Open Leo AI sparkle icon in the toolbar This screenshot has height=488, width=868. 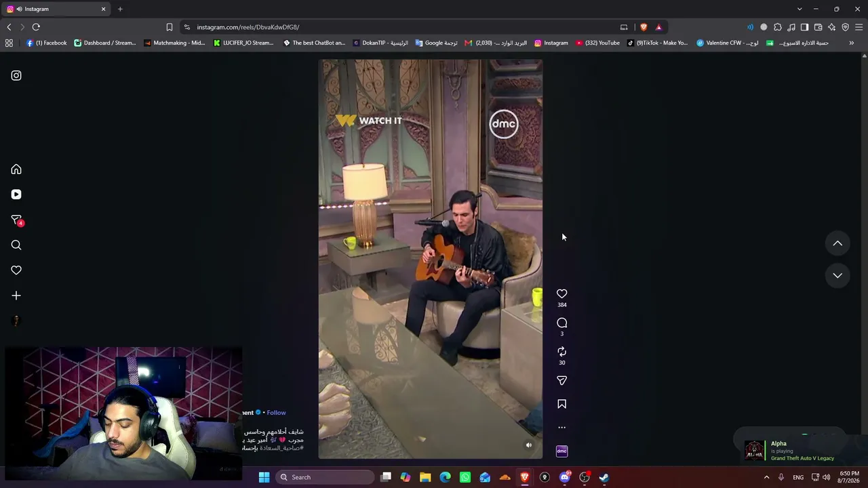831,27
